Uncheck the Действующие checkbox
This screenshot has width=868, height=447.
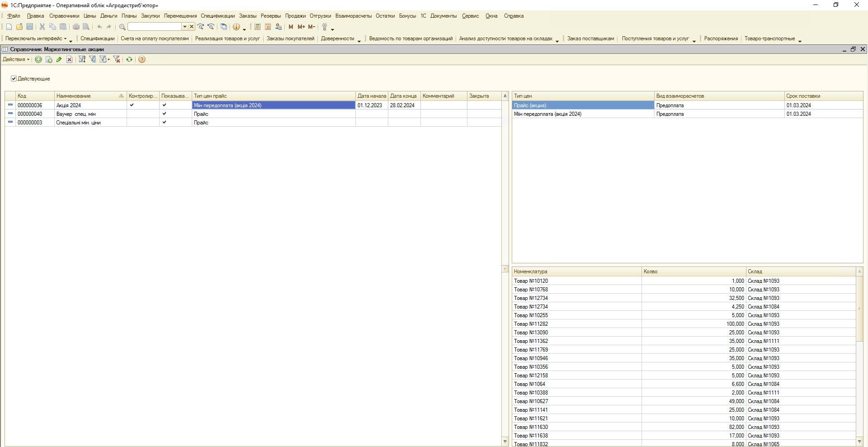click(x=14, y=78)
